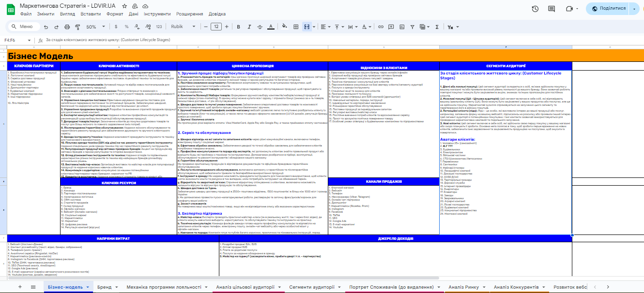Apply currency format to the cells
Screen dimensions: 644x293
[117, 27]
